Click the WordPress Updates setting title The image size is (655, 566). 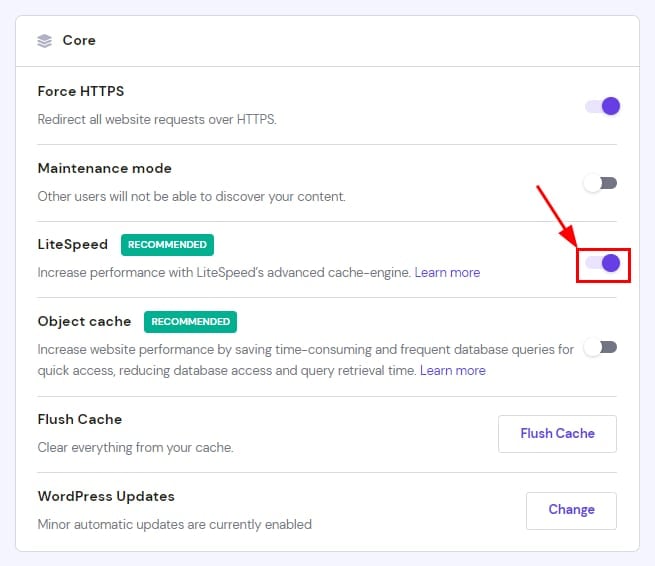tap(106, 496)
